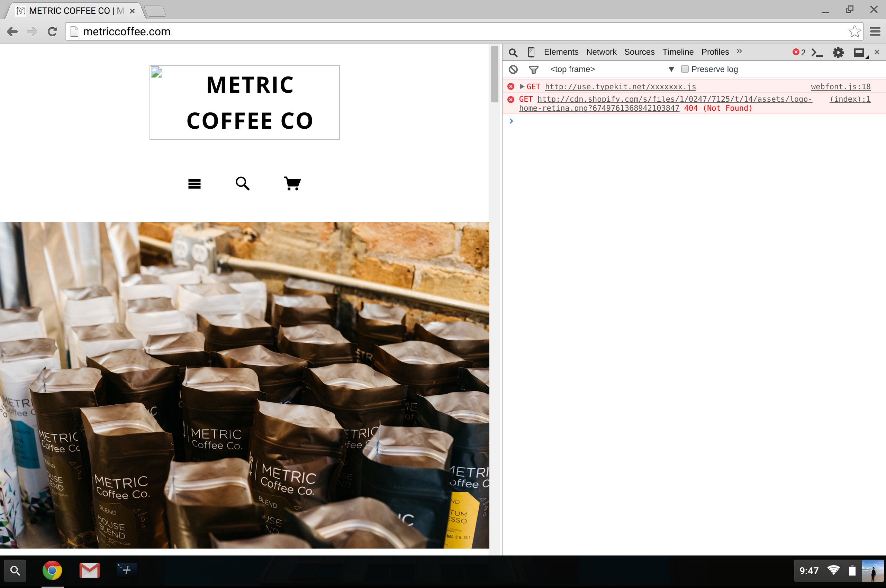The height and width of the screenshot is (588, 886).
Task: Open Chrome from the taskbar
Action: pyautogui.click(x=52, y=570)
